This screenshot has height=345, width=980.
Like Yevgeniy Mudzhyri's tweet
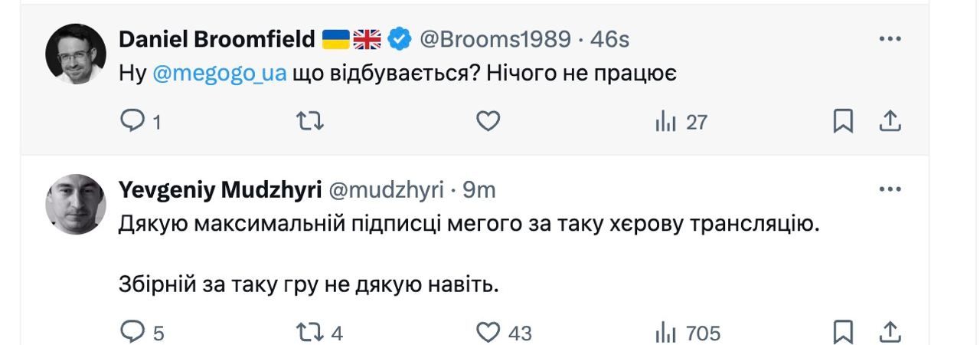488,332
